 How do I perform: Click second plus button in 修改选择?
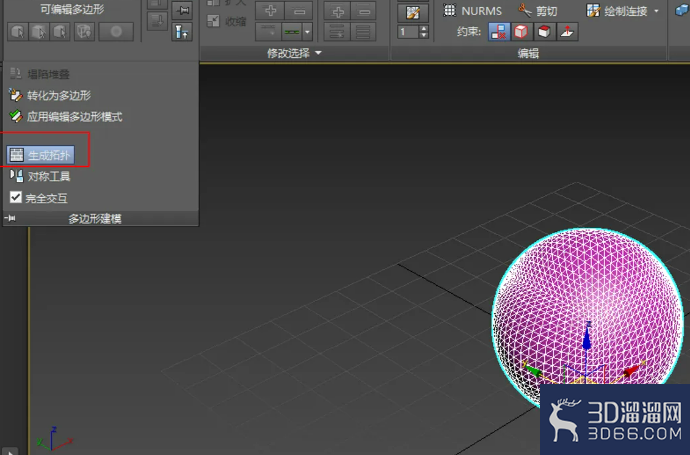point(338,11)
